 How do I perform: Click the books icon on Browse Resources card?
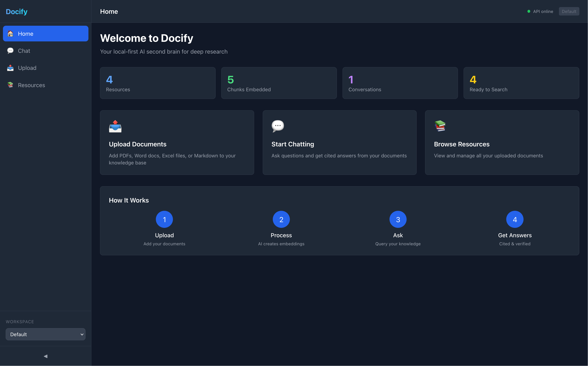[440, 126]
